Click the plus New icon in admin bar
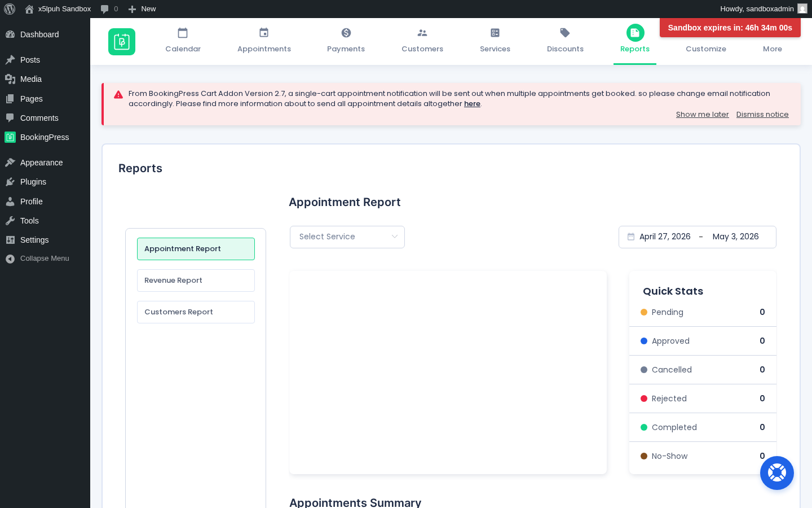 132,9
